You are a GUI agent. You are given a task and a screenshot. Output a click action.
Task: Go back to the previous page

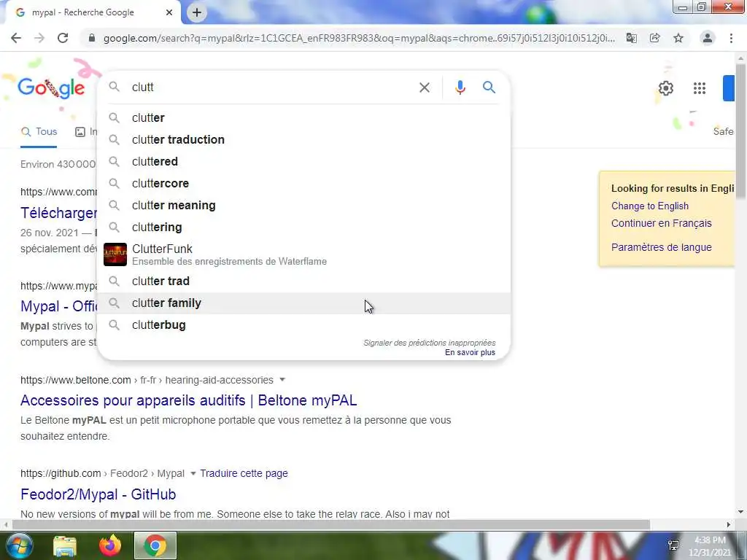point(16,38)
